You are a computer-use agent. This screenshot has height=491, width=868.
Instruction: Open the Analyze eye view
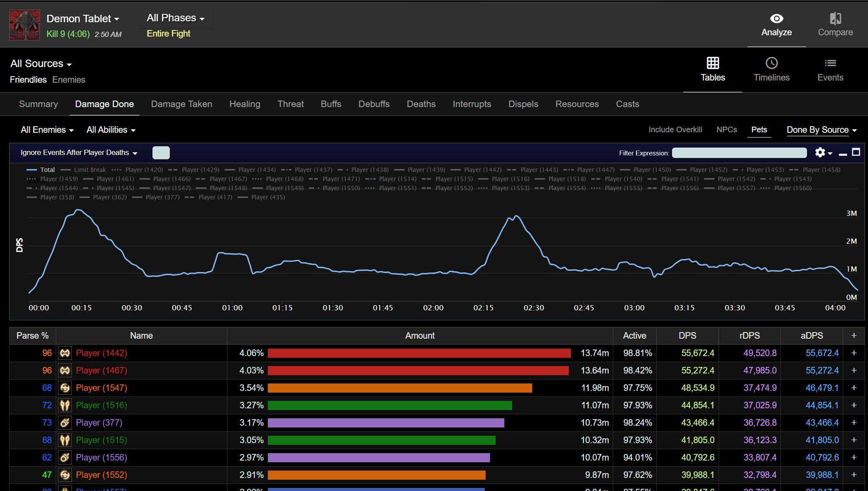pyautogui.click(x=777, y=25)
